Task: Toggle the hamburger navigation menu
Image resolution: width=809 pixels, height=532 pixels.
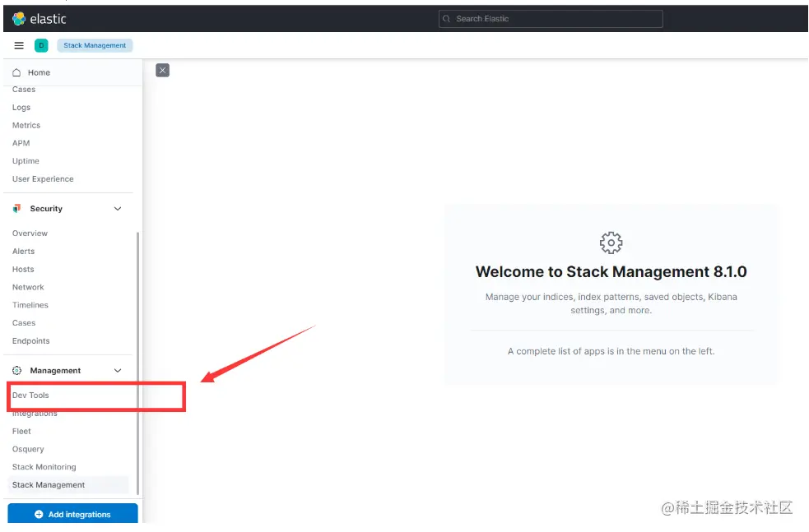Action: coord(19,45)
